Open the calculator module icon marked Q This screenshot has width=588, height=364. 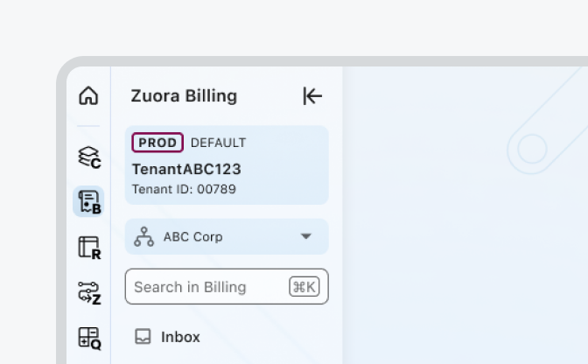(88, 338)
